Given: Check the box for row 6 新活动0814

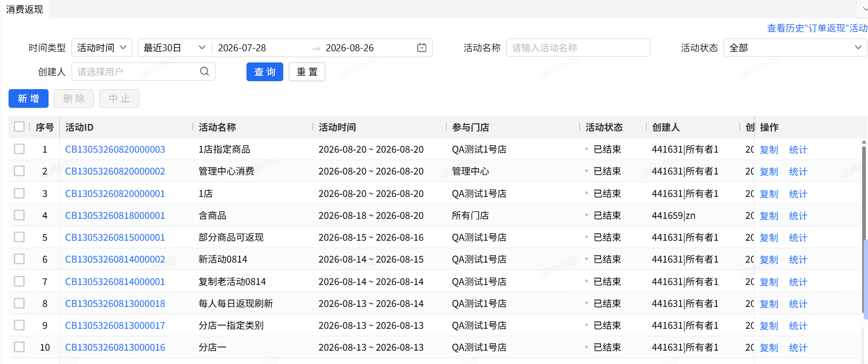Looking at the screenshot, I should click(19, 259).
